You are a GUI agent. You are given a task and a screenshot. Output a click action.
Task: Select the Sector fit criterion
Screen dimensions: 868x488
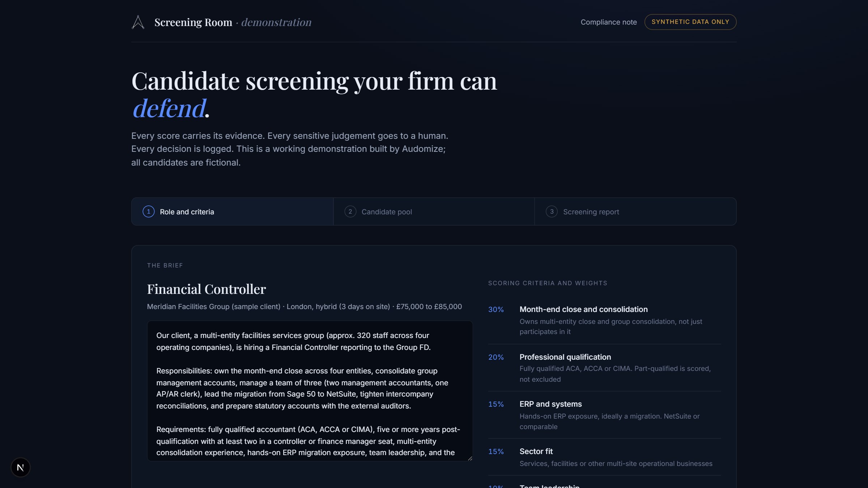[x=536, y=451]
